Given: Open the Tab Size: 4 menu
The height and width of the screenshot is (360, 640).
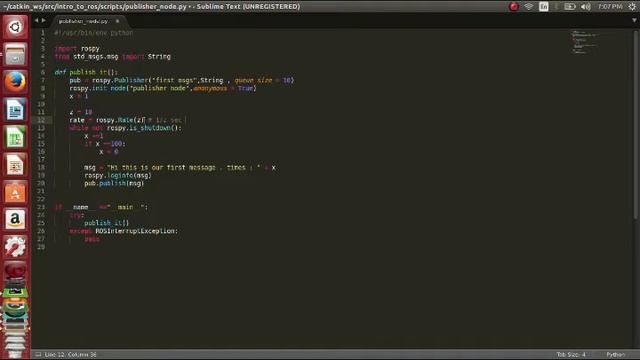Looking at the screenshot, I should [571, 354].
